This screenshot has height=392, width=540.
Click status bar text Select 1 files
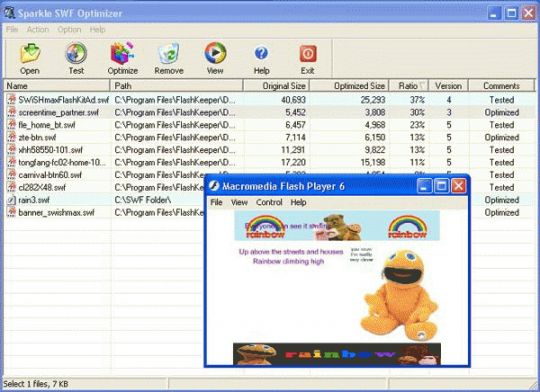click(x=36, y=384)
